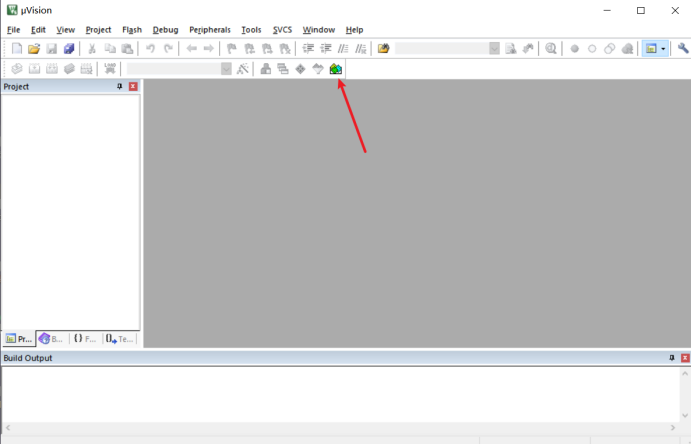Viewport: 692px width, 444px height.
Task: Click the Unindent selected text icon
Action: click(326, 49)
